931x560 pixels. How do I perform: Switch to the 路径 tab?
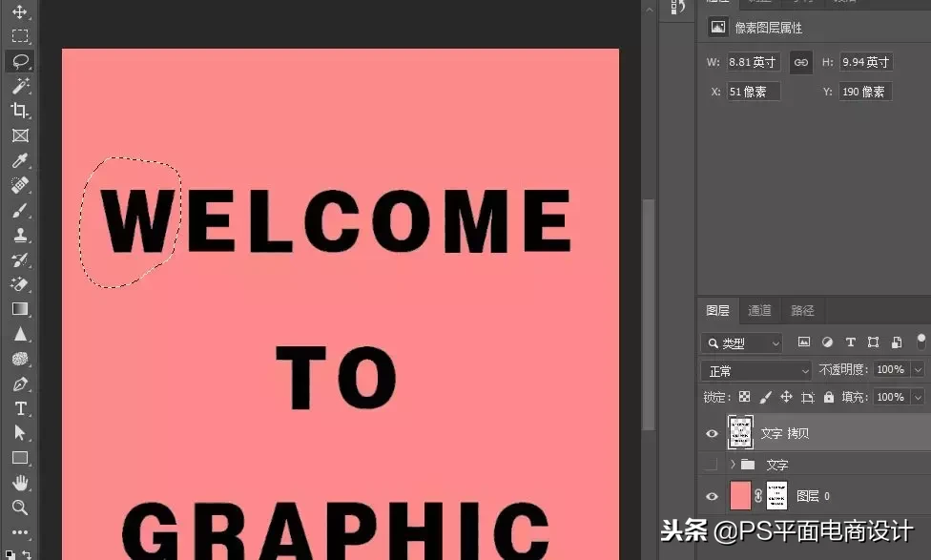[802, 311]
